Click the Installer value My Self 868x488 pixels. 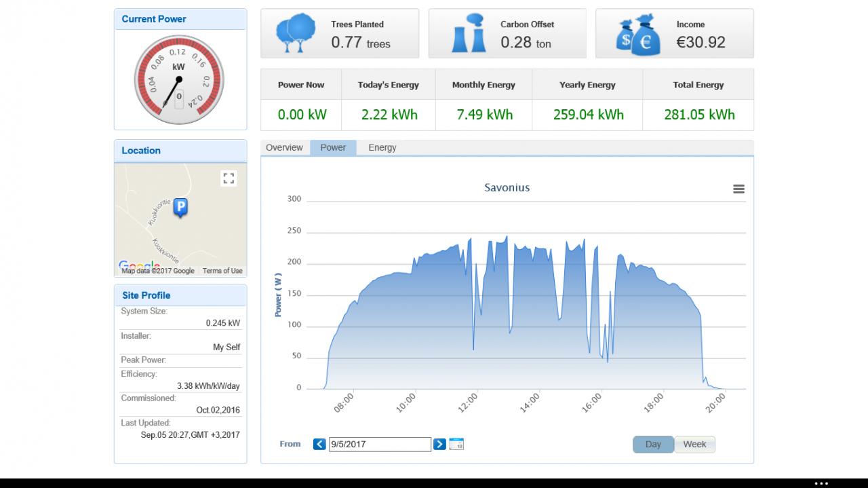pyautogui.click(x=226, y=347)
